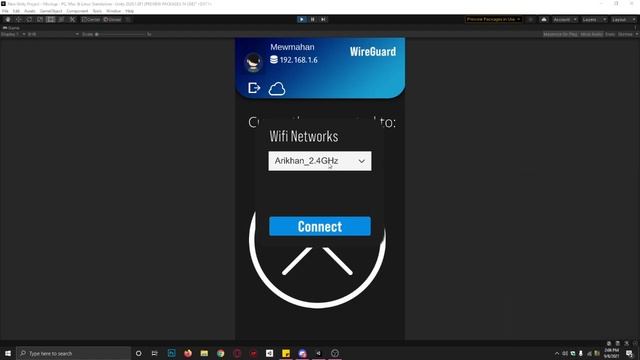The image size is (640, 360).
Task: Open Task View on taskbar
Action: [x=155, y=353]
